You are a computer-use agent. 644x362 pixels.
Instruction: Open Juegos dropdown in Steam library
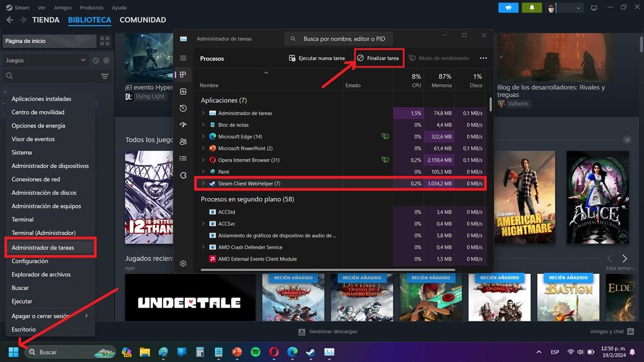[45, 61]
